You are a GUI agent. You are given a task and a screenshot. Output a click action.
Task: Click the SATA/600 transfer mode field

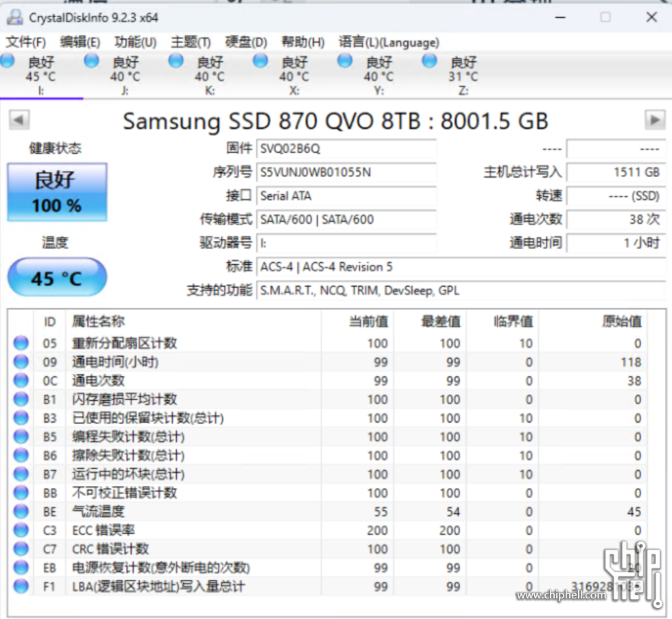(x=346, y=220)
